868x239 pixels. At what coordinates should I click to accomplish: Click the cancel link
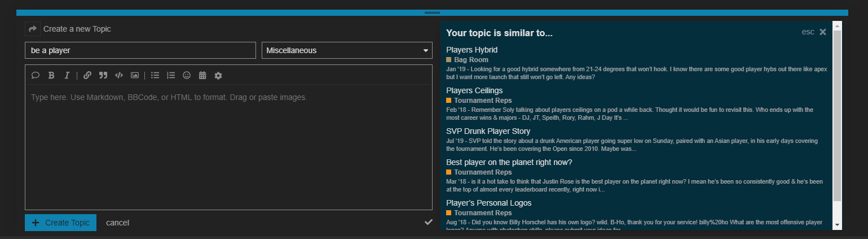click(117, 223)
